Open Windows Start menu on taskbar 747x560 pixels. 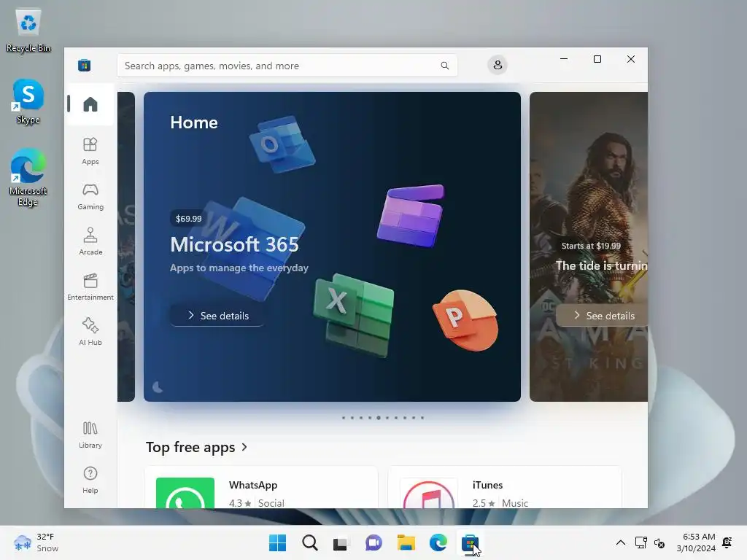(x=277, y=542)
